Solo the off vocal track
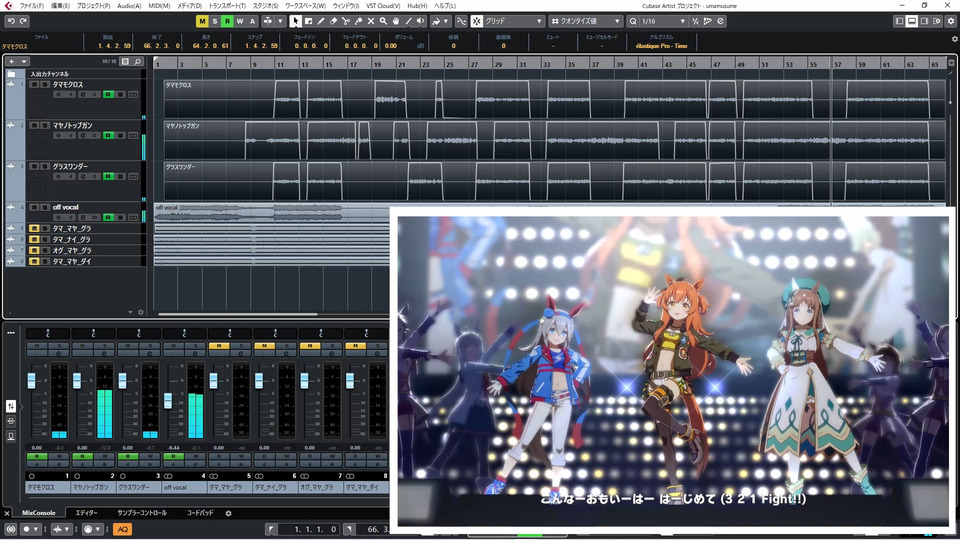The width and height of the screenshot is (960, 540). tap(45, 207)
